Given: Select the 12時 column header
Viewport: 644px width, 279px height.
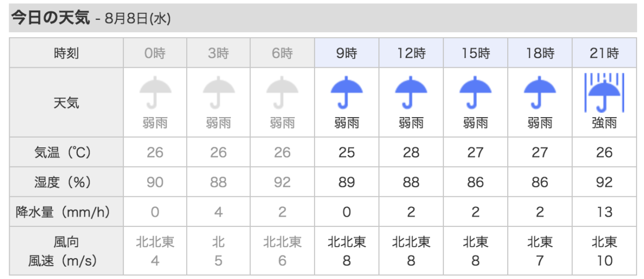Looking at the screenshot, I should tap(411, 53).
